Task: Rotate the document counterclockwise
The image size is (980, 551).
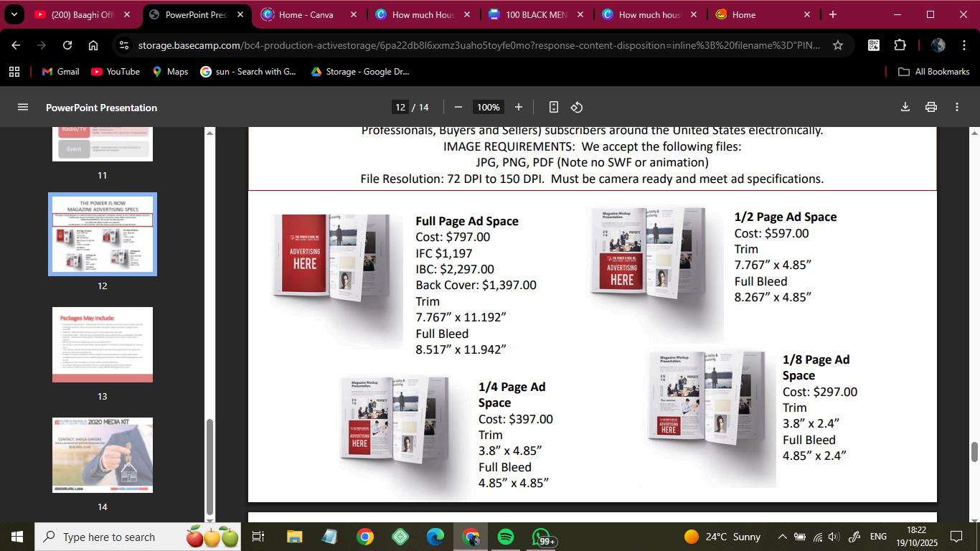Action: pos(577,107)
